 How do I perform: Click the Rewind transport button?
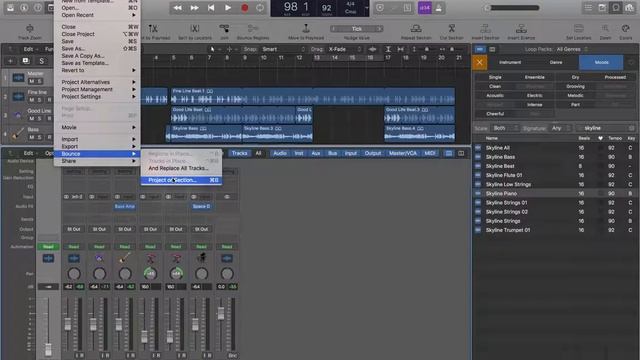(178, 8)
